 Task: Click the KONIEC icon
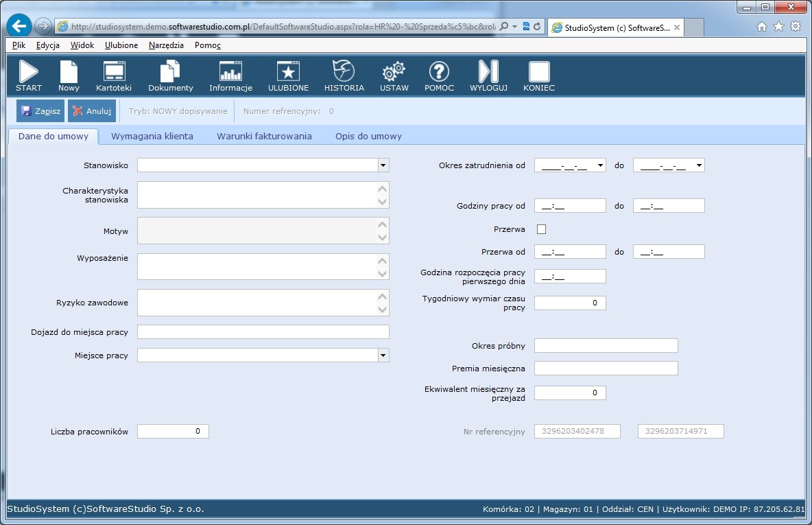point(538,75)
